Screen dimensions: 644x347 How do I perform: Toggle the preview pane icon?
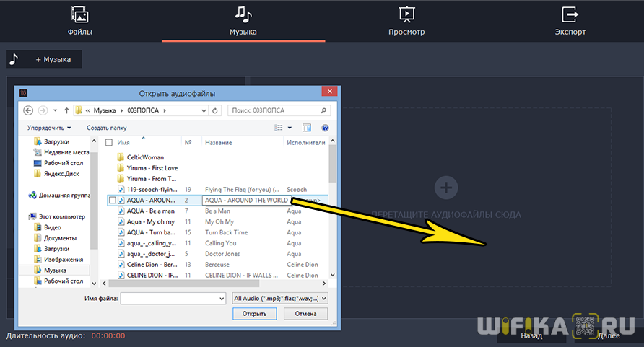tap(307, 128)
